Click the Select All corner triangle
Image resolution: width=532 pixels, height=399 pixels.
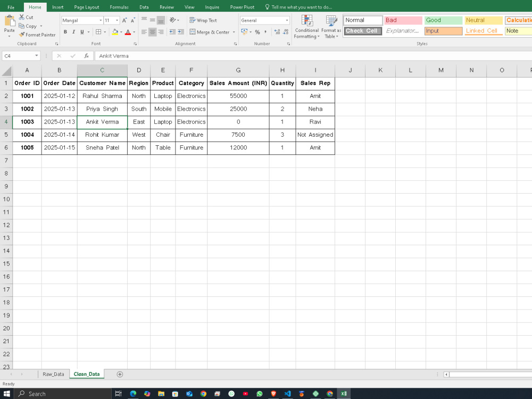[x=6, y=71]
